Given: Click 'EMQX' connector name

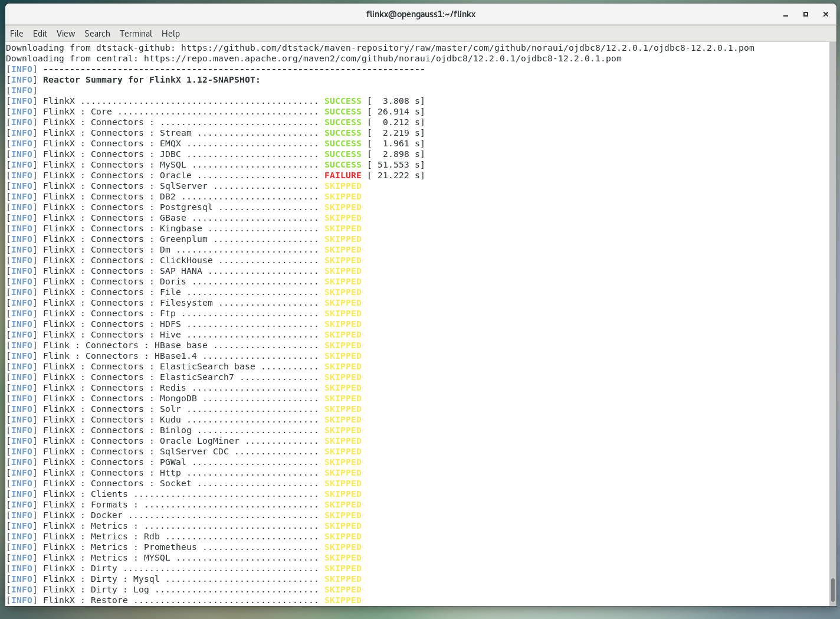Looking at the screenshot, I should tap(170, 143).
